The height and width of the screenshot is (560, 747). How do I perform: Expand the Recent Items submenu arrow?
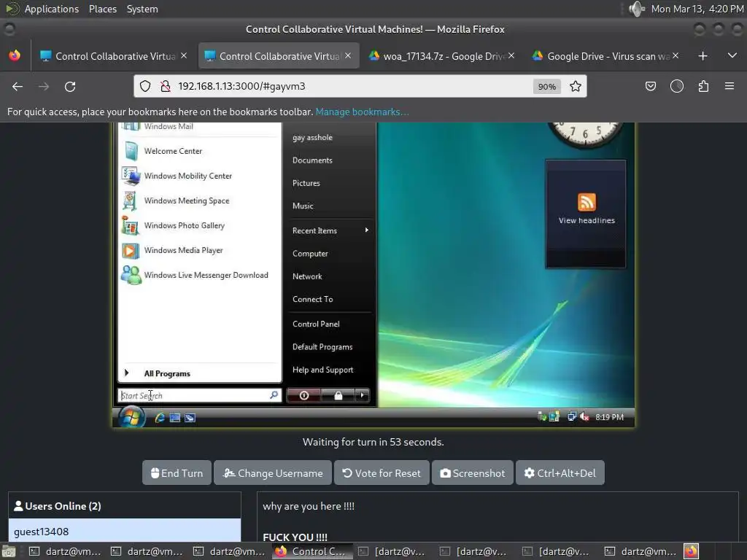pyautogui.click(x=366, y=230)
